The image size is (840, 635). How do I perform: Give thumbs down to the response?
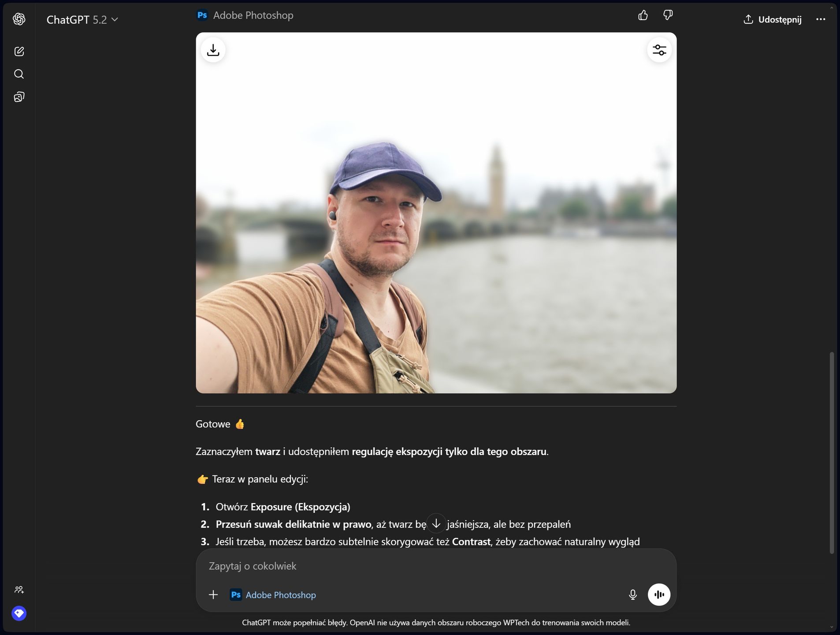668,15
